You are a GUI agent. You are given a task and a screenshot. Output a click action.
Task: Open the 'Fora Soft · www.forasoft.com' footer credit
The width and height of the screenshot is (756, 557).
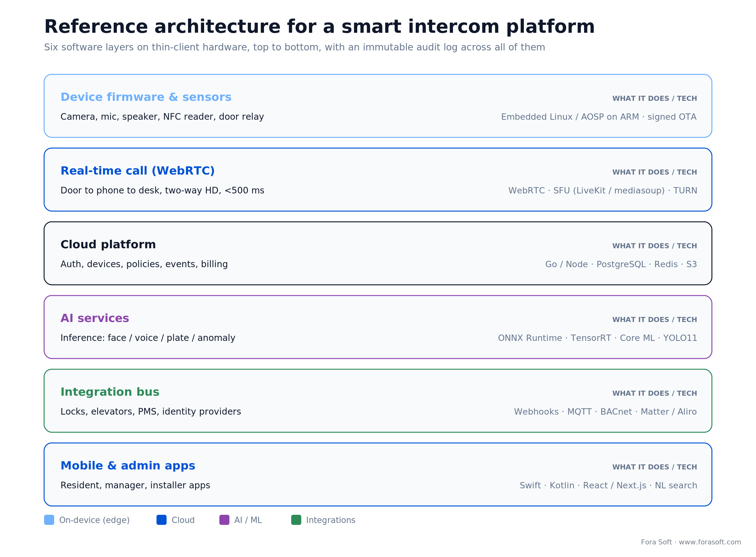[x=691, y=542]
